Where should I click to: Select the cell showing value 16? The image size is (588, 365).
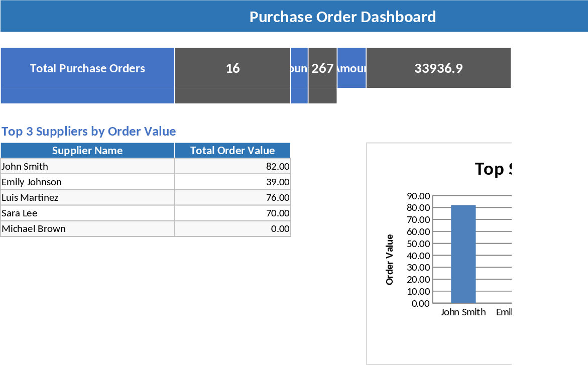click(232, 68)
